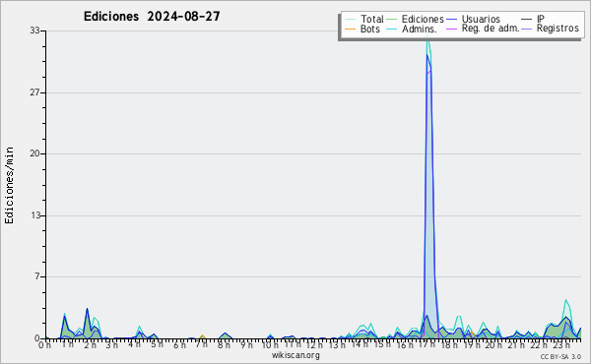Viewport: 591px width, 364px height.
Task: Click the 'Total' legend entry
Action: (x=372, y=19)
